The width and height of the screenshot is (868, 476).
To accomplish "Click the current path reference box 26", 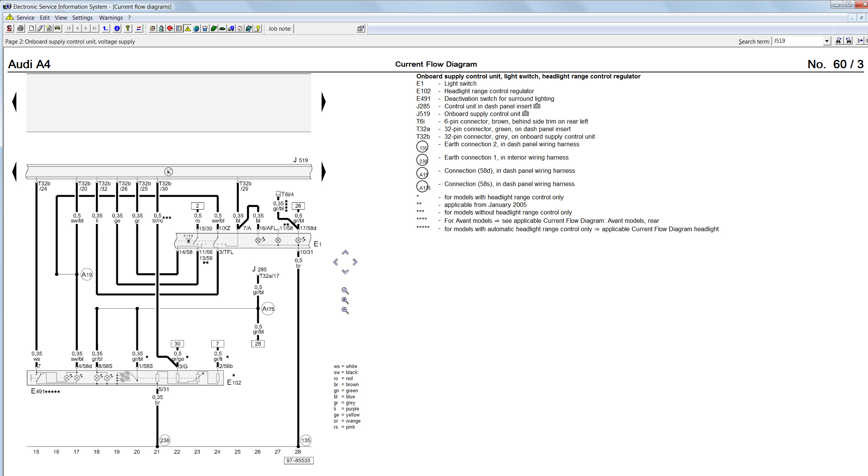I will 298,206.
